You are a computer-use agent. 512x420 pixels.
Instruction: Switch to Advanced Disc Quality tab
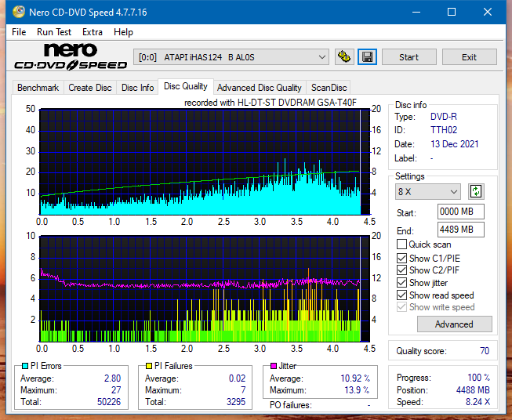(x=260, y=88)
